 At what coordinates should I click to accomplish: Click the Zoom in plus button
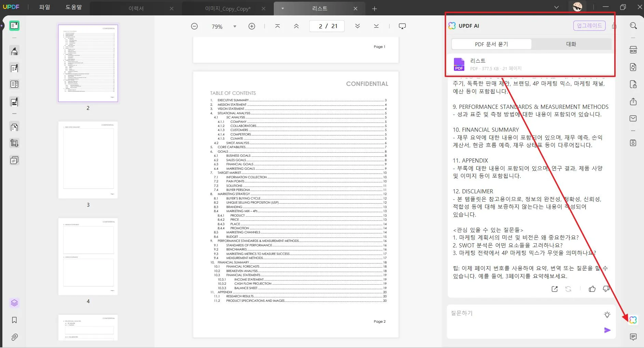(252, 26)
